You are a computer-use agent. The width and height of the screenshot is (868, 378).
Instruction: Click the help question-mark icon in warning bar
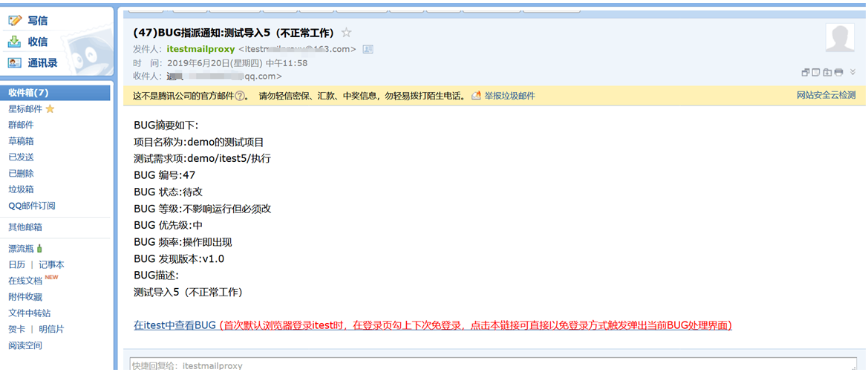[x=240, y=96]
